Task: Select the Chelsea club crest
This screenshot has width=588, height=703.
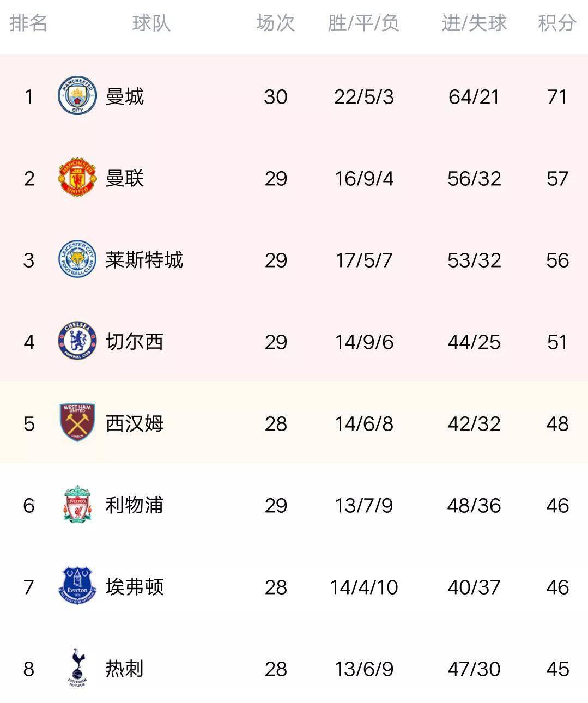Action: tap(77, 341)
